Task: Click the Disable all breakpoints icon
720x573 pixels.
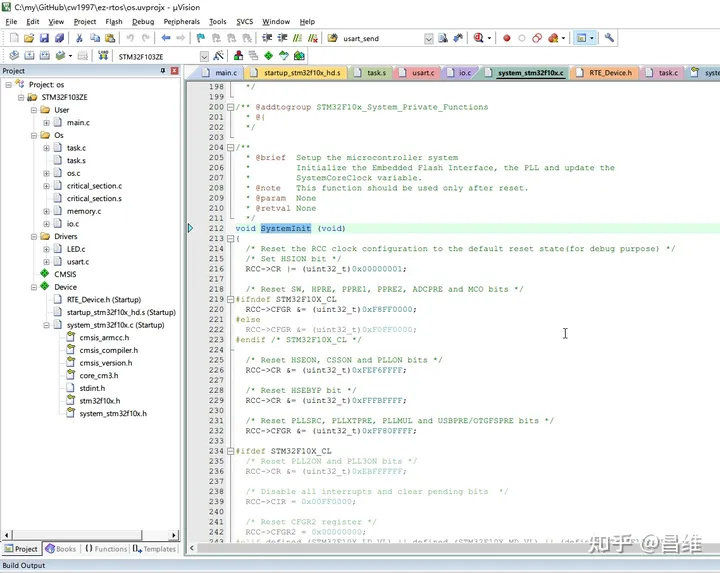Action: 537,38
